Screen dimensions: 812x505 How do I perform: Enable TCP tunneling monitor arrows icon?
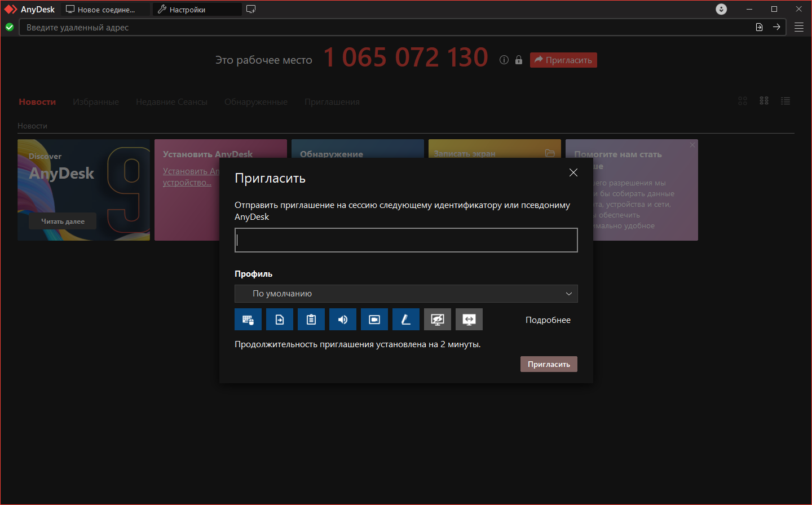(469, 320)
